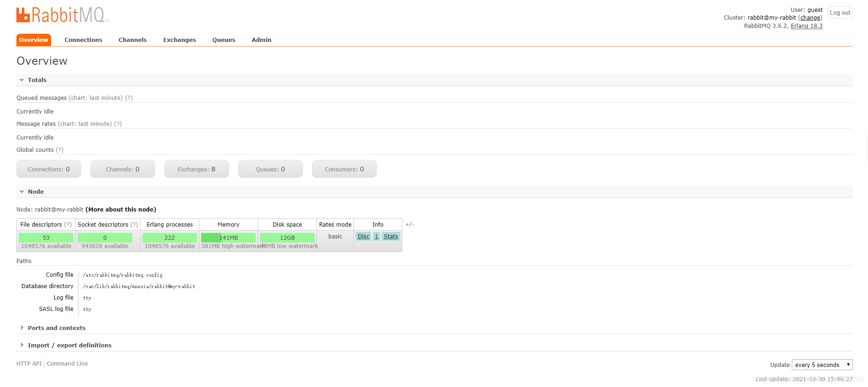Click the basic rates mode value

[x=335, y=237]
